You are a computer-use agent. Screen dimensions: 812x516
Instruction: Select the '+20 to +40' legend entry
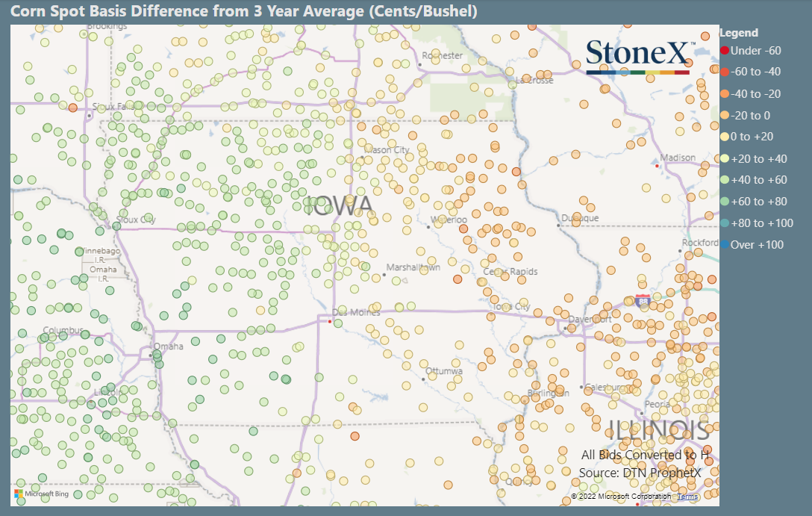pos(754,158)
